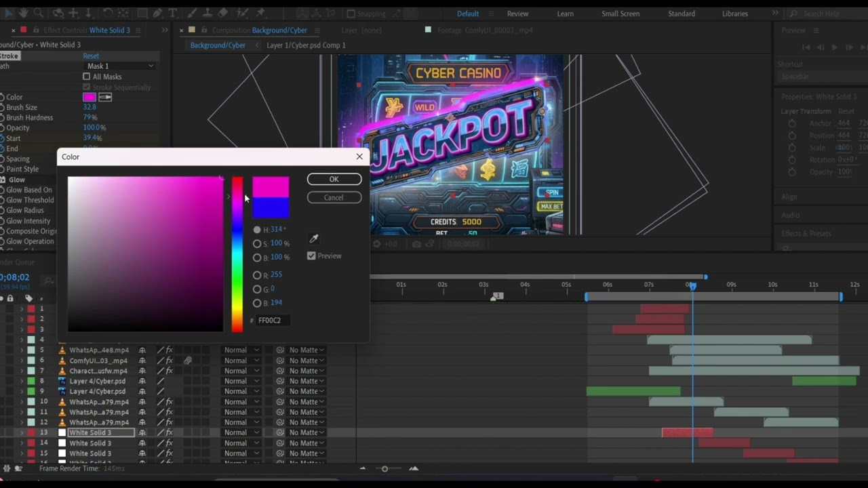Click stopwatch icon for Scale property
868x488 pixels.
pos(791,148)
